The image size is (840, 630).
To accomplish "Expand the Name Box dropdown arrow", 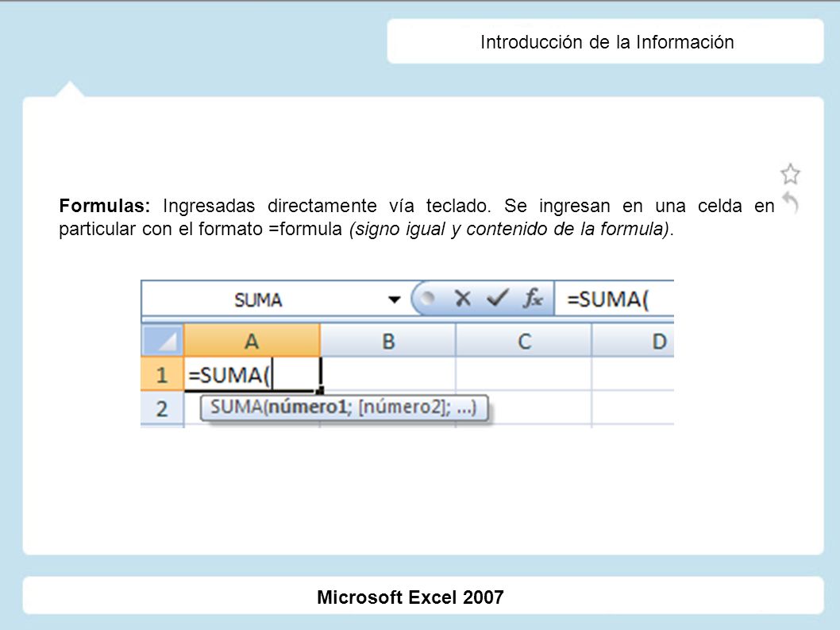I will (x=395, y=300).
